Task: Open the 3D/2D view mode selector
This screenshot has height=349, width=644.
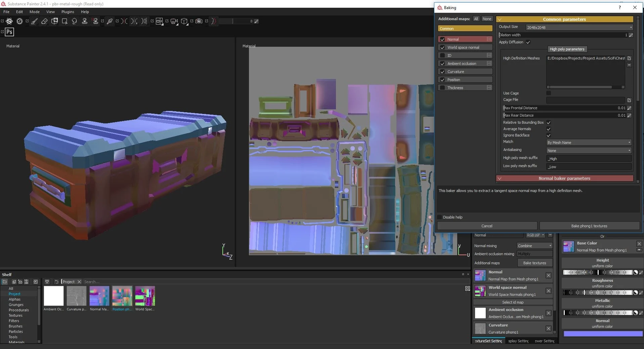Action: (x=160, y=21)
